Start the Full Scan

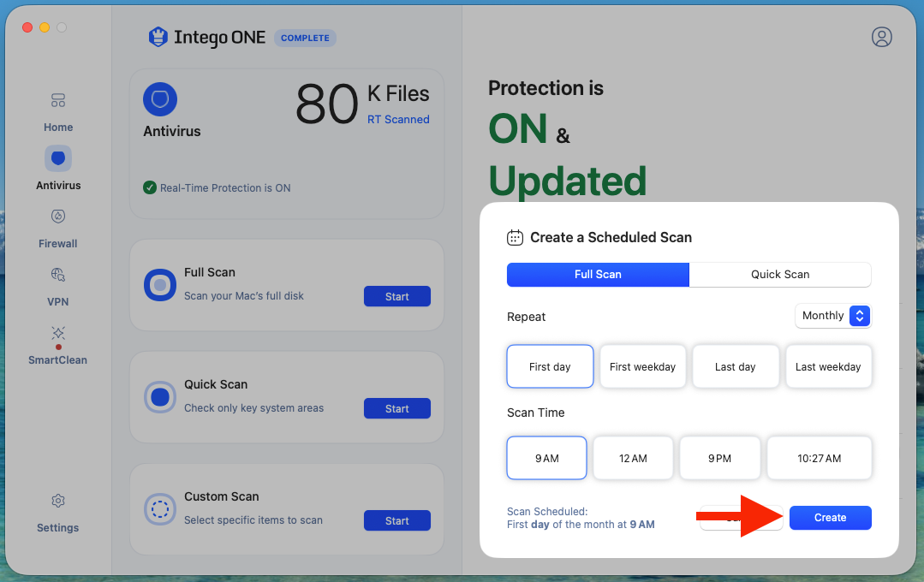(x=397, y=296)
